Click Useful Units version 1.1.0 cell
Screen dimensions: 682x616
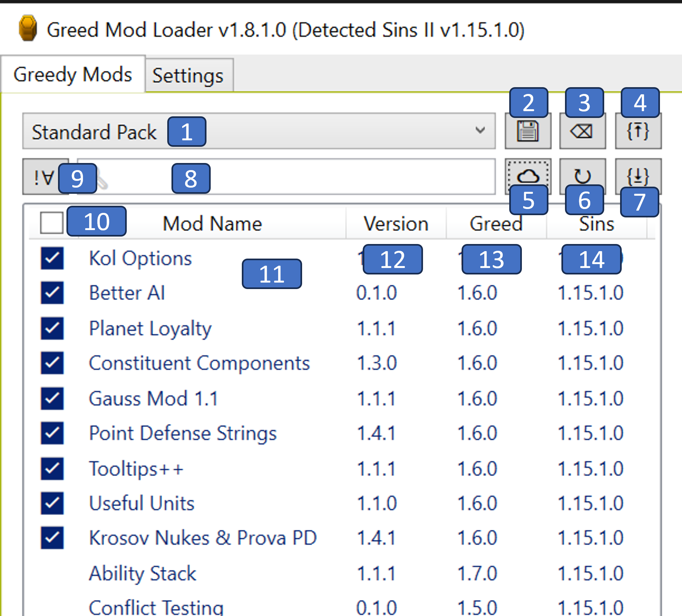point(377,503)
